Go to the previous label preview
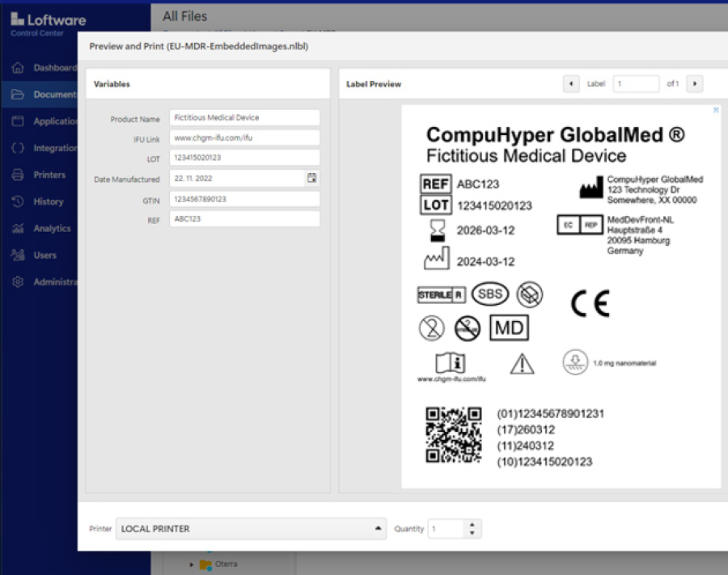This screenshot has height=575, width=728. [x=571, y=83]
